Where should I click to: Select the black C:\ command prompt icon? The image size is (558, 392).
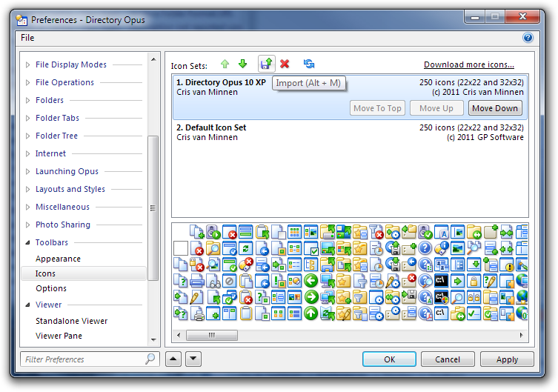pos(441,281)
